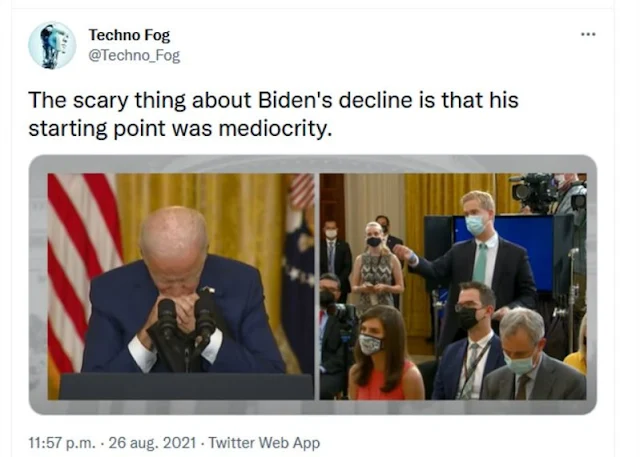Click the seated woman in orange top
The width and height of the screenshot is (640, 457).
385,353
